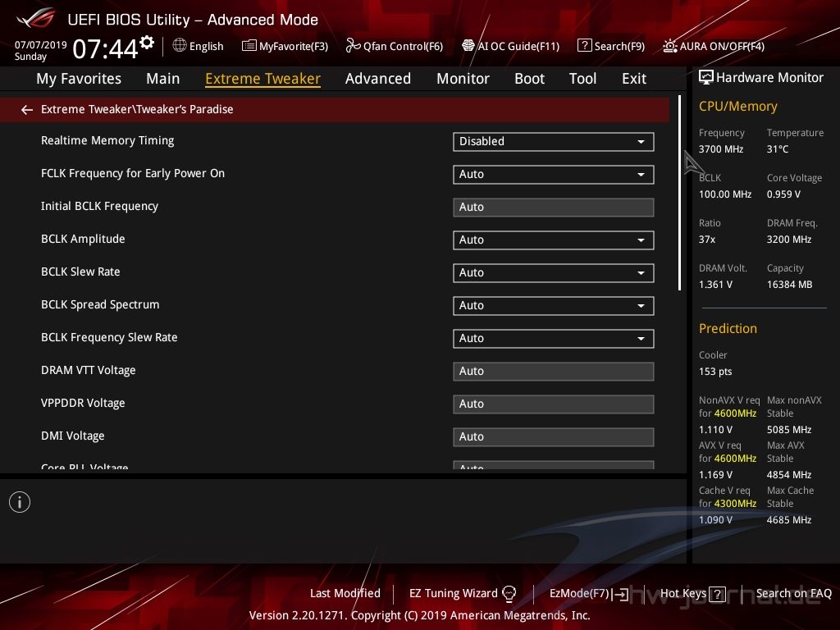Open the Monitor tab

(x=463, y=79)
